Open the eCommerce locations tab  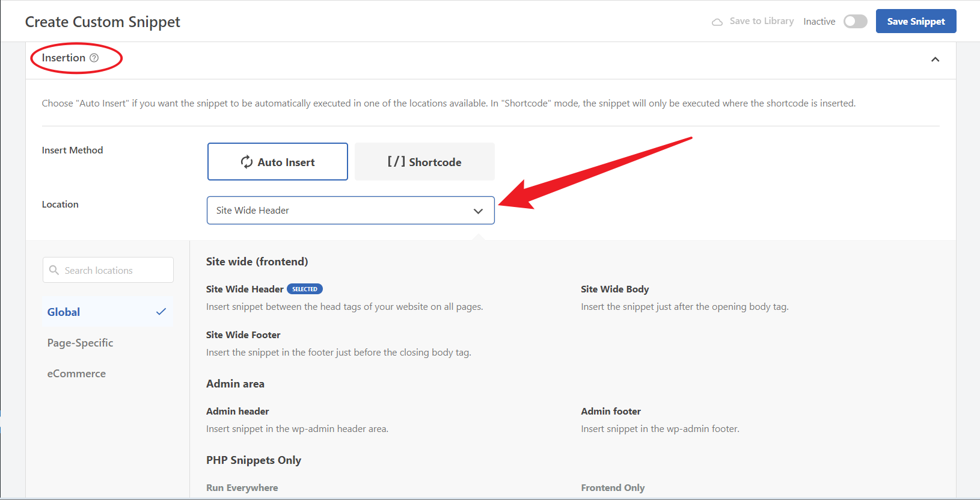(76, 374)
